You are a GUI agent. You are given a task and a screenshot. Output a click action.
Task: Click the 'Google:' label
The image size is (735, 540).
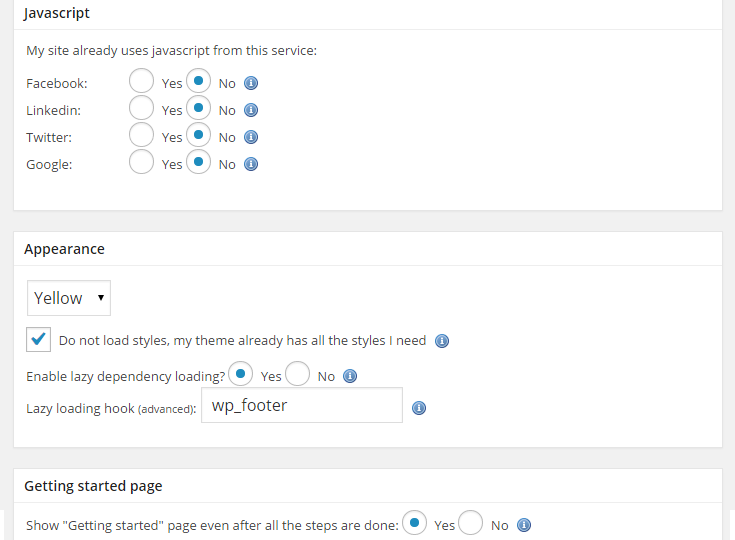click(49, 165)
